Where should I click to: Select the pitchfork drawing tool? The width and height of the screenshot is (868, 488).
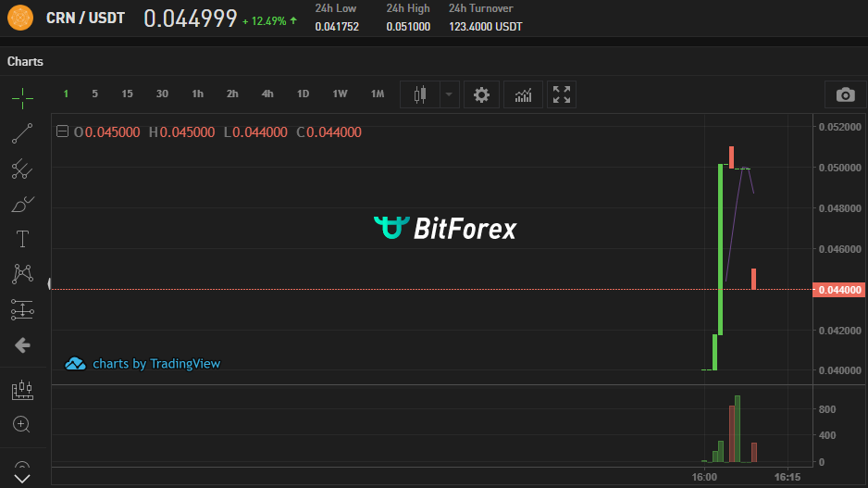pyautogui.click(x=22, y=169)
